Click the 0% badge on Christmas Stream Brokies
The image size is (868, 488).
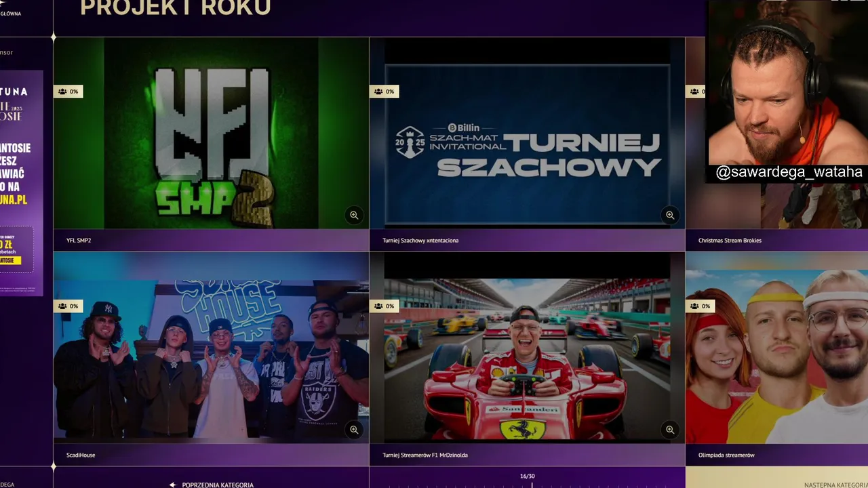tap(696, 91)
